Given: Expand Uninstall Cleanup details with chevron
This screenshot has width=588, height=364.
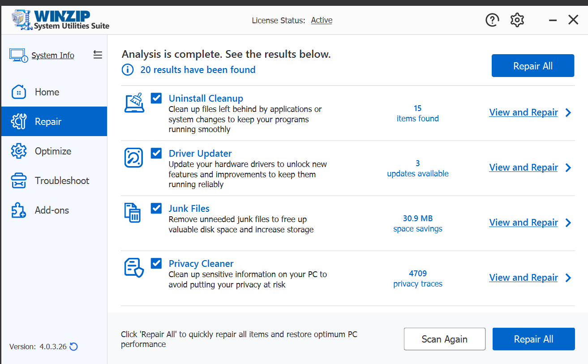Looking at the screenshot, I should click(568, 112).
